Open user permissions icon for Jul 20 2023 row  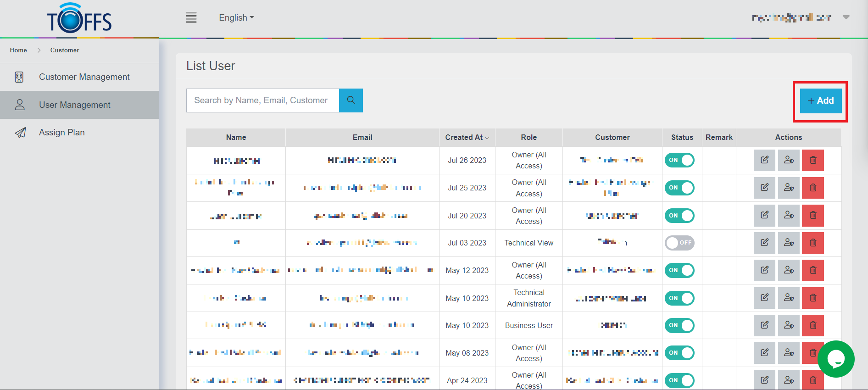point(789,215)
